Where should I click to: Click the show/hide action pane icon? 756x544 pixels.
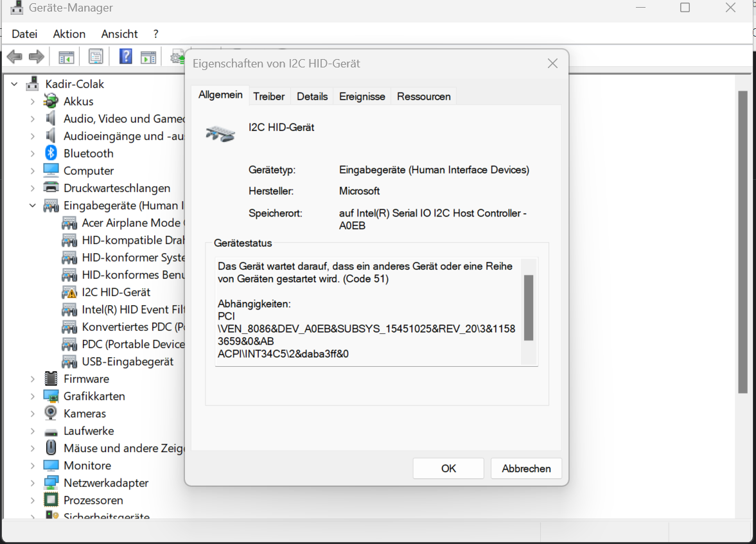tap(148, 57)
